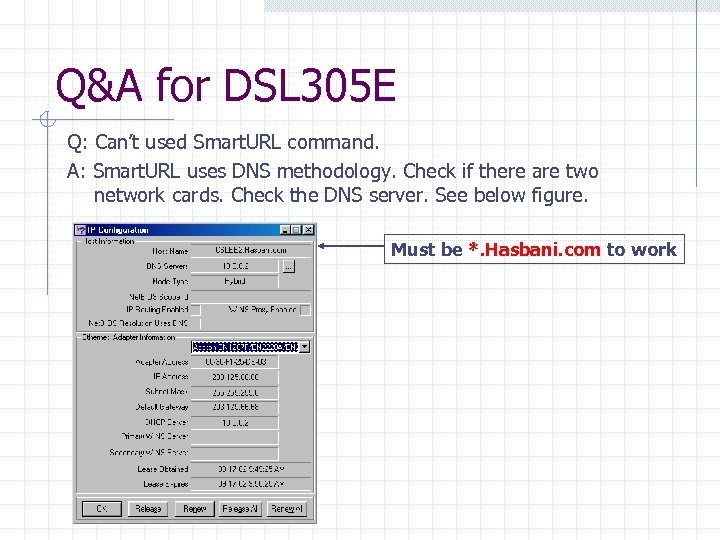Open the Ethernet adapter selection dropdown
Viewport: 720px width, 540px height.
(x=304, y=347)
